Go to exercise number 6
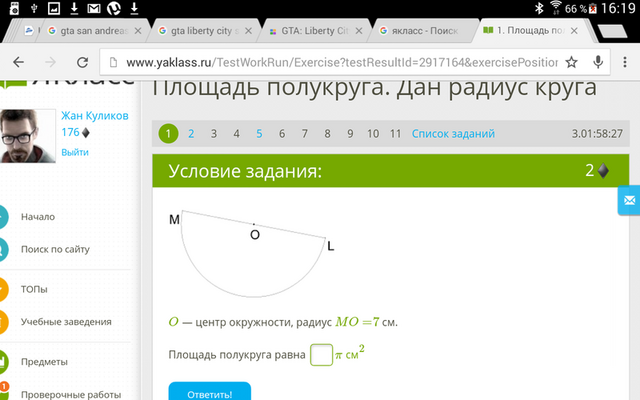Image resolution: width=640 pixels, height=400 pixels. point(282,134)
